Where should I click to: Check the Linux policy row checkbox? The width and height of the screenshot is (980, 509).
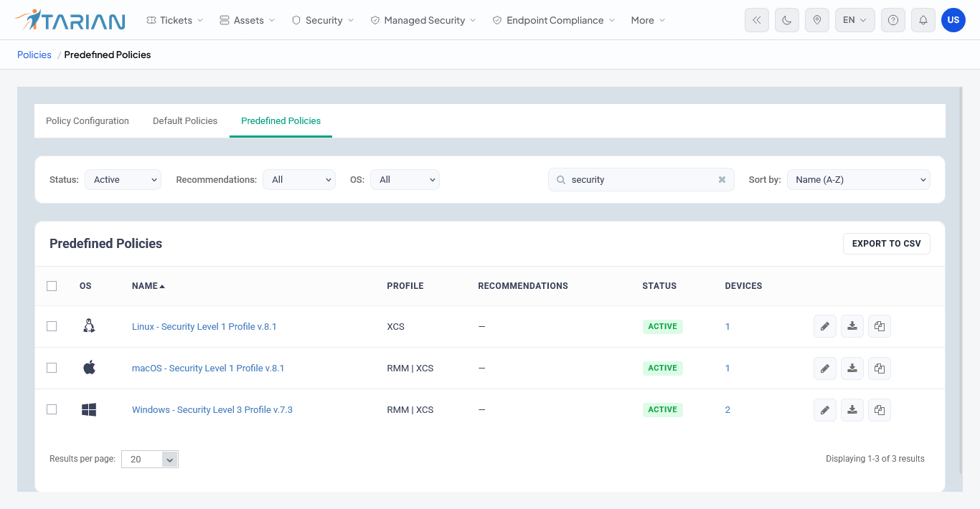click(x=52, y=326)
